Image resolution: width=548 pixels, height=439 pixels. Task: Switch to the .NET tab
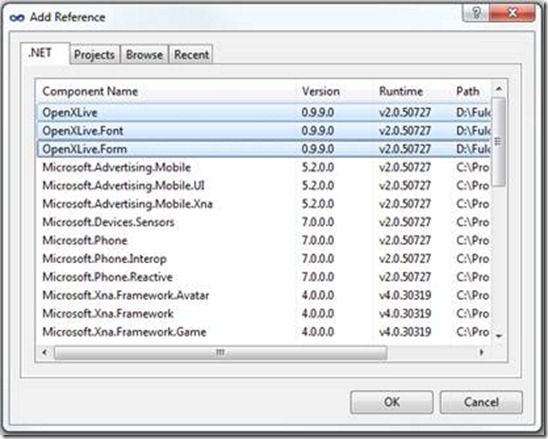[x=45, y=53]
